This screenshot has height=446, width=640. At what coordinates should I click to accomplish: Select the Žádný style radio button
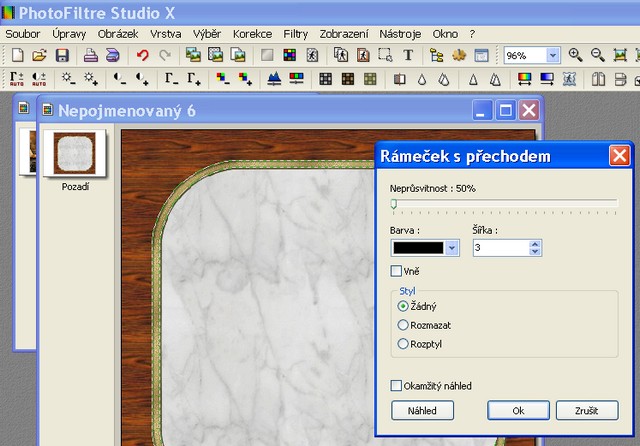coord(403,306)
